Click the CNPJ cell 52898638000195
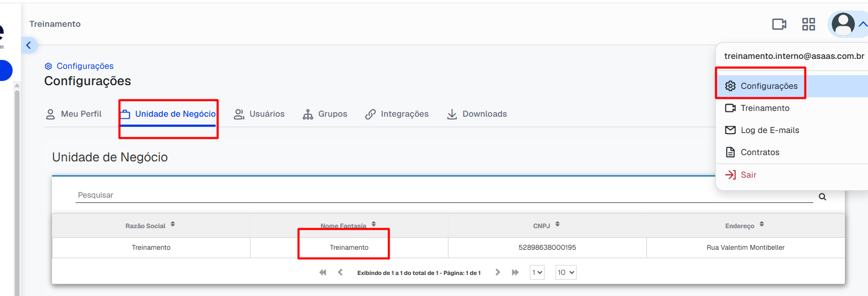 (547, 248)
